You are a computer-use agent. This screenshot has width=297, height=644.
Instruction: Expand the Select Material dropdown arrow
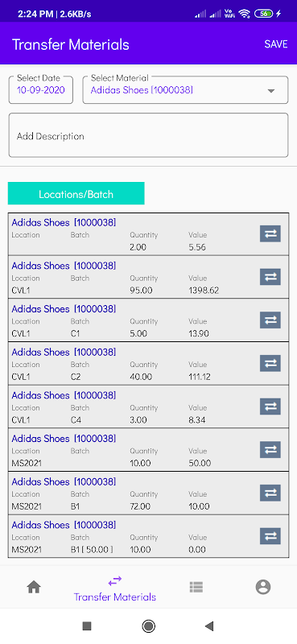pyautogui.click(x=271, y=91)
